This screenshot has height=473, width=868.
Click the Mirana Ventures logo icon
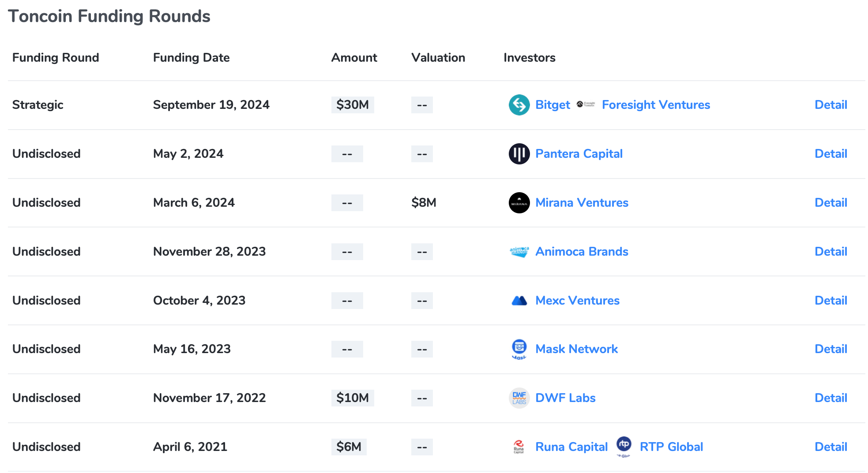(519, 203)
